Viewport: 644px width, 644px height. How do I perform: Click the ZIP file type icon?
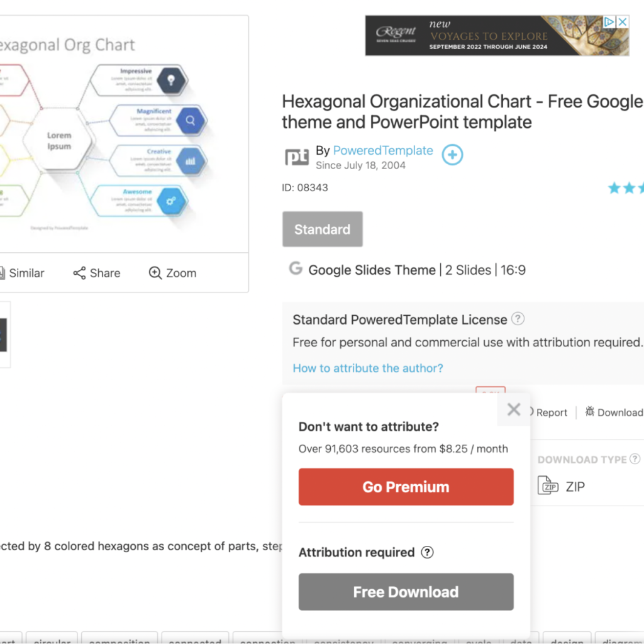548,486
